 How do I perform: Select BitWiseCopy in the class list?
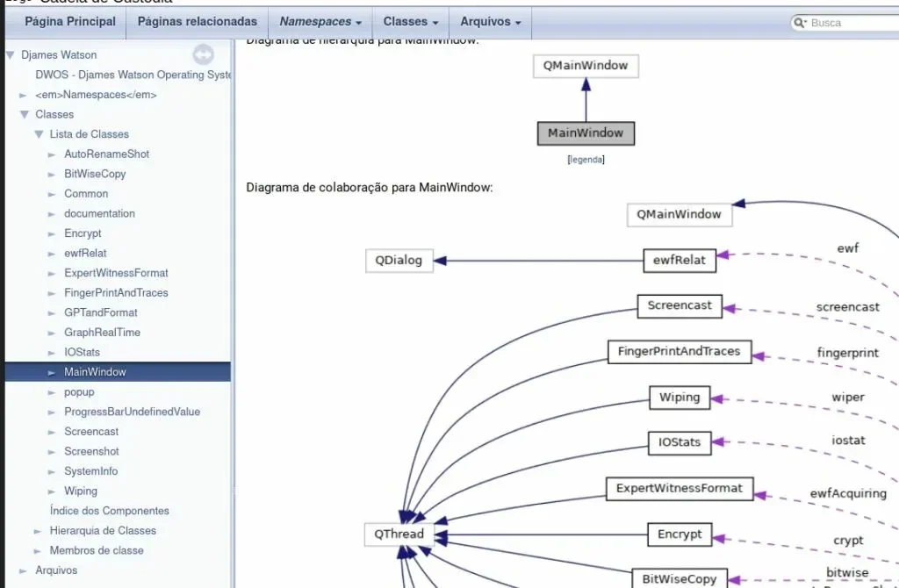tap(95, 175)
